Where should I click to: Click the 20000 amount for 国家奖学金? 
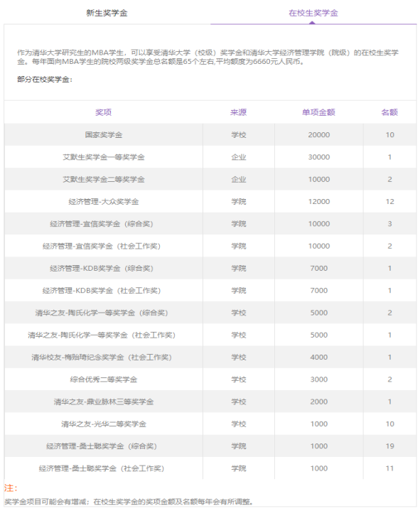click(x=319, y=135)
